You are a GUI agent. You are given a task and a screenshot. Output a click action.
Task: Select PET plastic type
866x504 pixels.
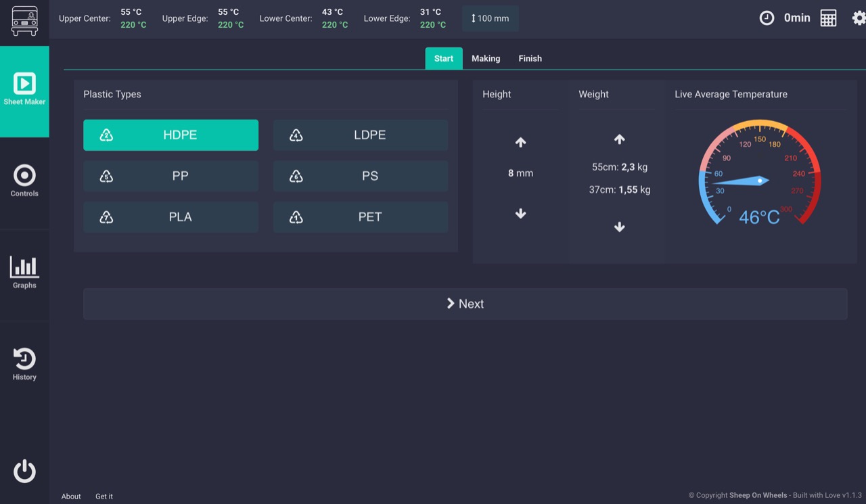pos(361,217)
